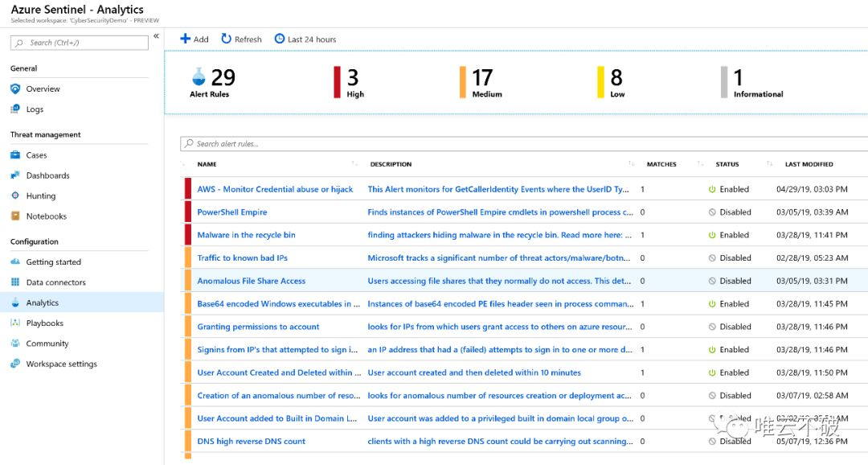The height and width of the screenshot is (465, 868).
Task: Open the PowerShell Empire rule
Action: 232,212
